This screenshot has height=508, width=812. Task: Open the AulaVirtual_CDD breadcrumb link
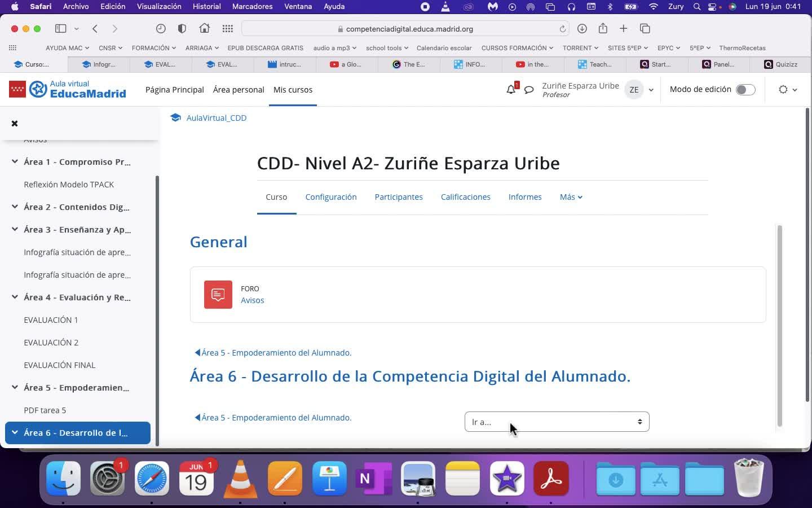216,118
